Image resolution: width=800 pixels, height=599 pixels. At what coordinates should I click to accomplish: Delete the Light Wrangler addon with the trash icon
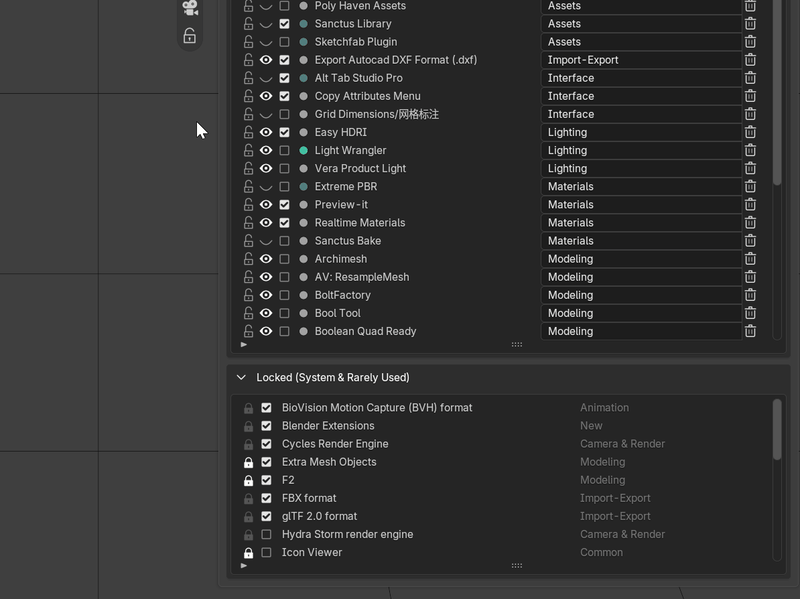coord(750,151)
